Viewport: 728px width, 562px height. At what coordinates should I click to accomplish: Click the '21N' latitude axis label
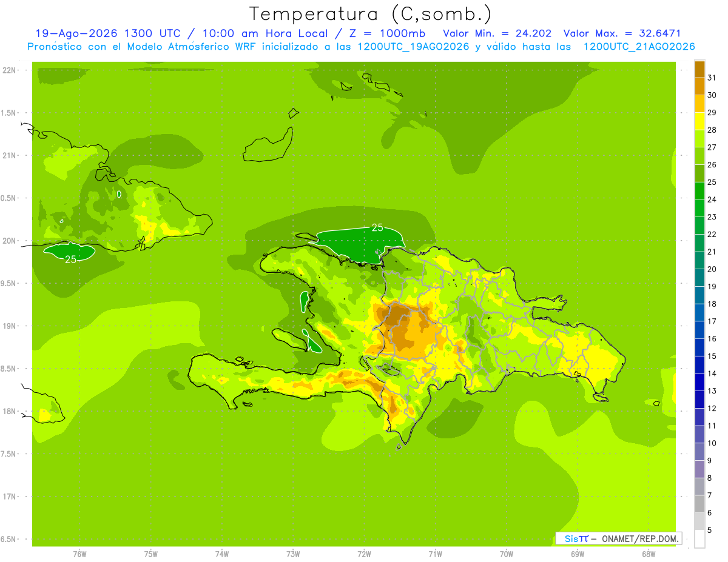(9, 155)
